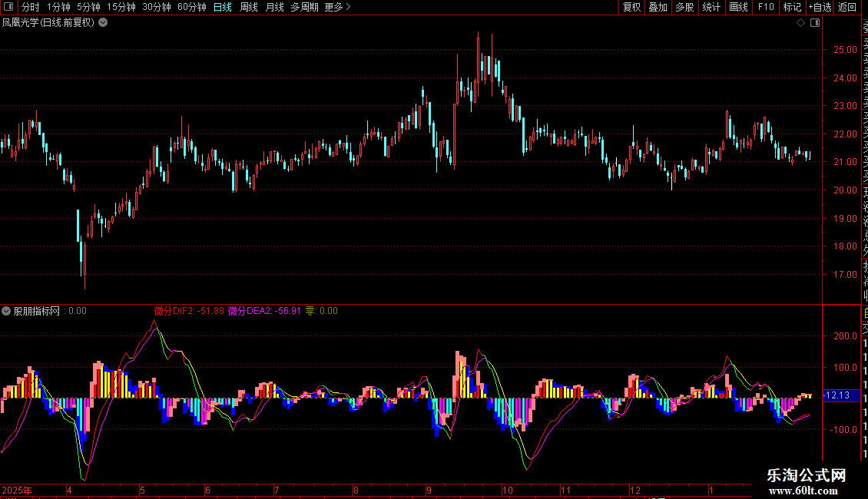Open the 股朋指标网 indicator dropdown arrow

coord(7,311)
